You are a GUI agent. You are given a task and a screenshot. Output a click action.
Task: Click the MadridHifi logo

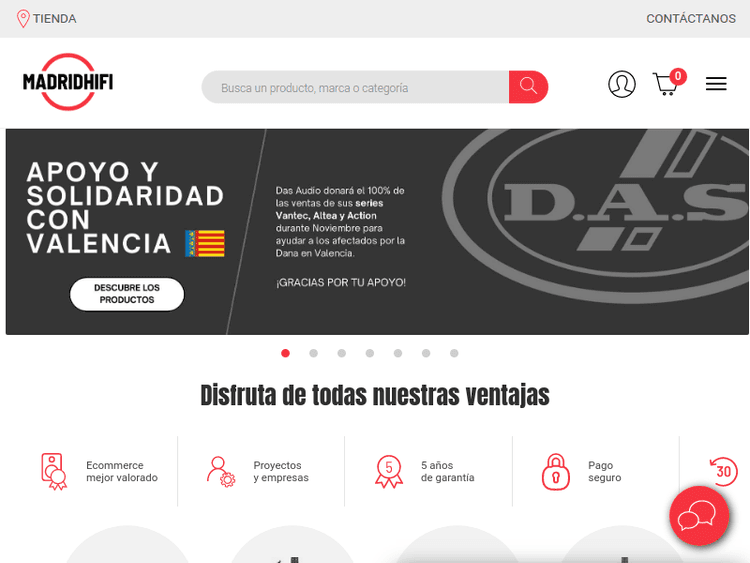point(68,82)
